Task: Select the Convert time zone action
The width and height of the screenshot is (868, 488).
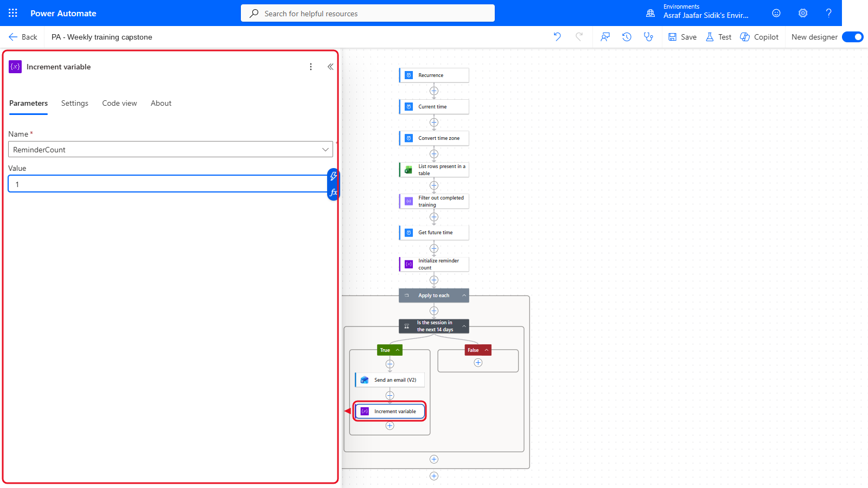Action: click(x=434, y=138)
